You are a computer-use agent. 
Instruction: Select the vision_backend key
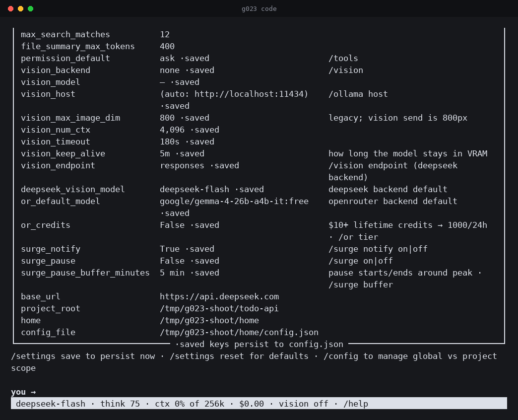coord(56,70)
